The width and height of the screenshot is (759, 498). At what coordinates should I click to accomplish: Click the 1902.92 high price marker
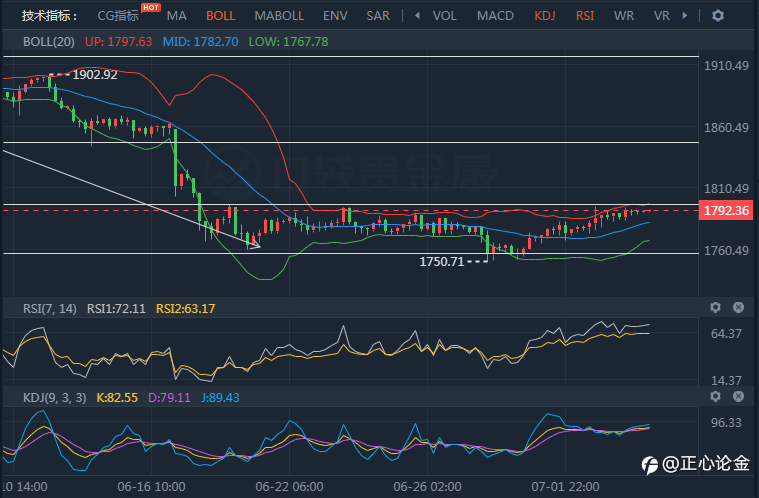click(95, 75)
